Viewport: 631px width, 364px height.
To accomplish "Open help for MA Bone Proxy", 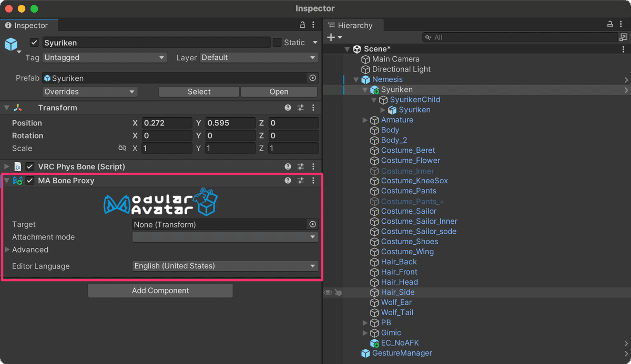I will coord(288,180).
